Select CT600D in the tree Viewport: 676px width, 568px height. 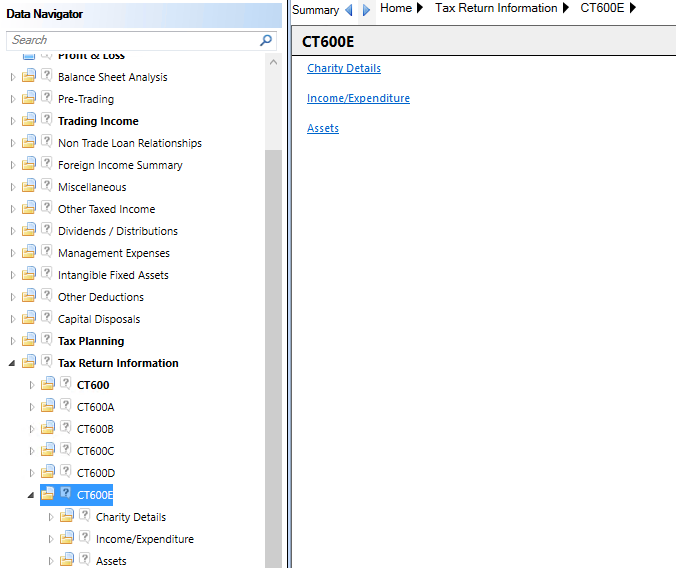click(96, 473)
